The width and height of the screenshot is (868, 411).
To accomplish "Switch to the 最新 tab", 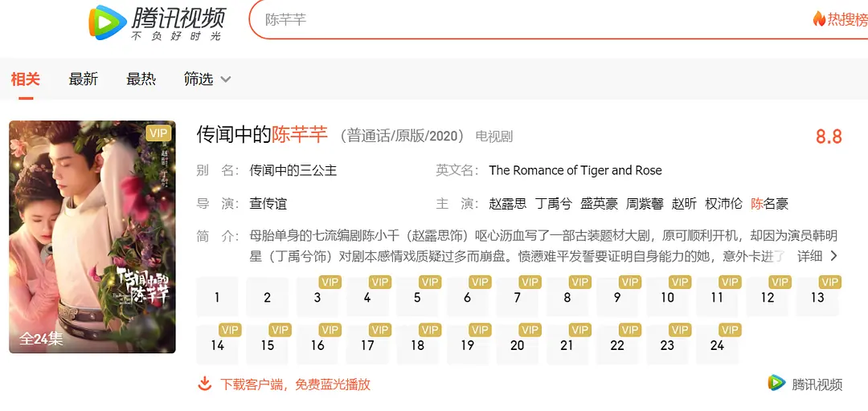I will click(x=84, y=79).
